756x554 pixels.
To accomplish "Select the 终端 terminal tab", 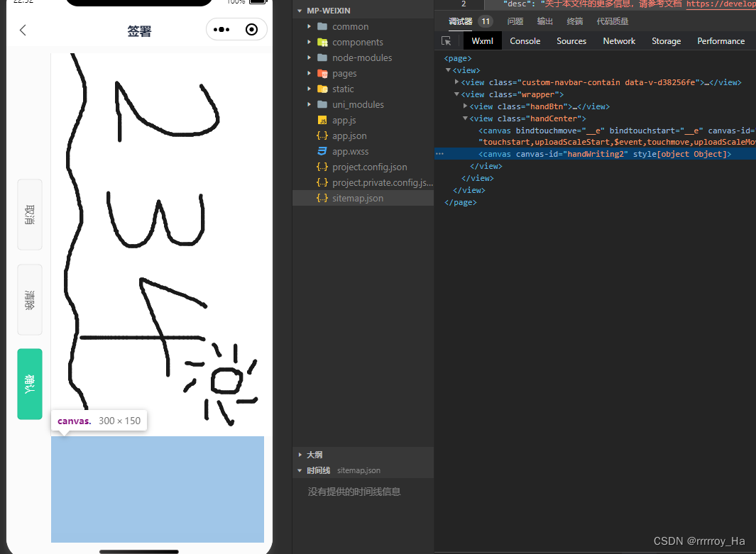I will (x=575, y=21).
